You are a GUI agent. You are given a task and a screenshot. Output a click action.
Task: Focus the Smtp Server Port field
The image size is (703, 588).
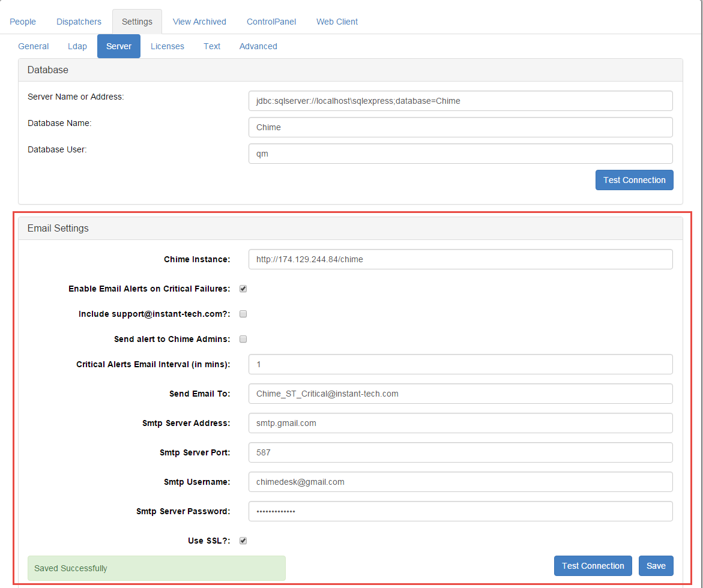click(460, 452)
